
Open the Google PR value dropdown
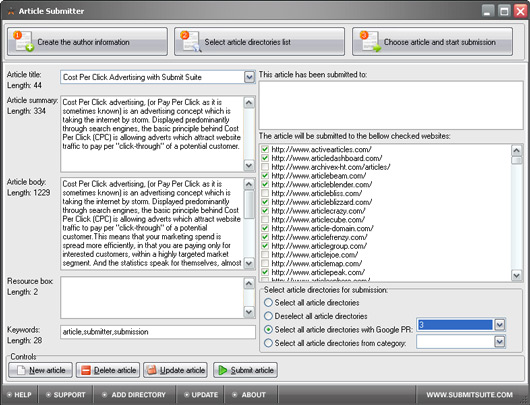500,325
